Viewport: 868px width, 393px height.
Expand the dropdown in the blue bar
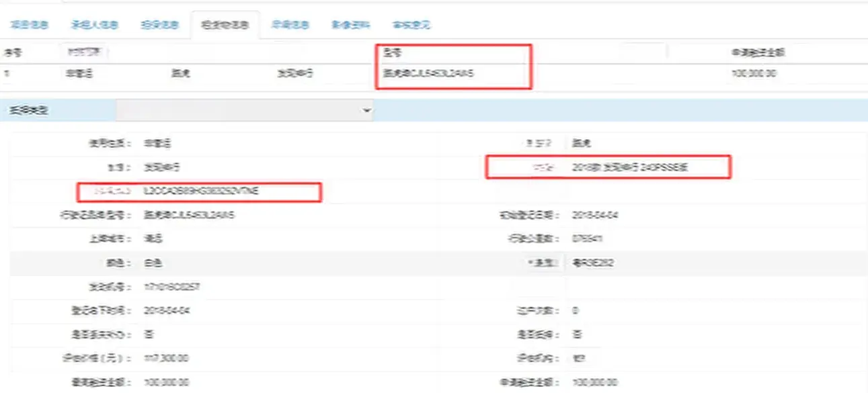pyautogui.click(x=245, y=110)
